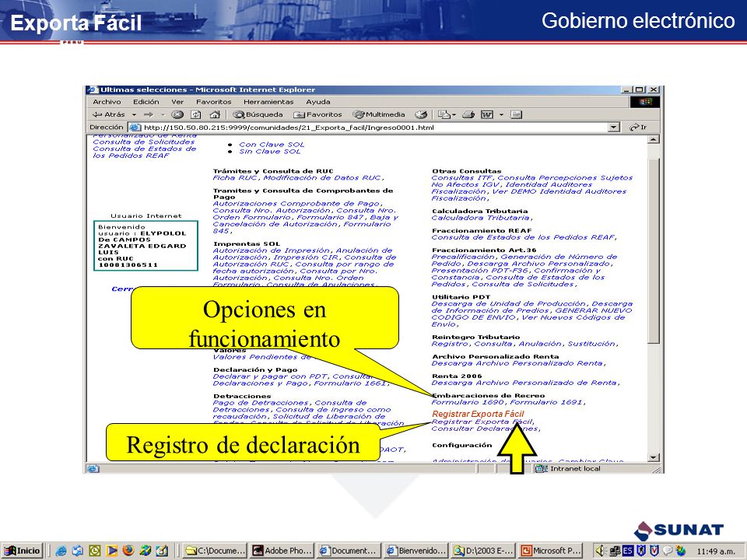Click the forward arrow in the browser toolbar
Image resolution: width=747 pixels, height=560 pixels.
149,115
